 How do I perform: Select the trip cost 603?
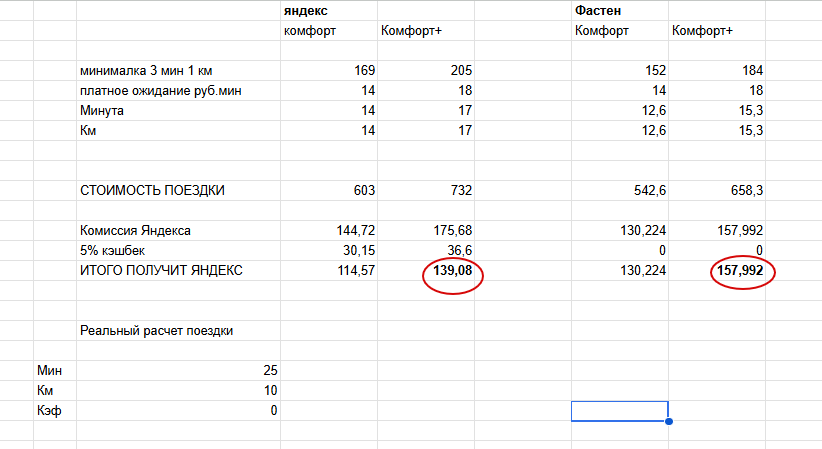coord(364,190)
